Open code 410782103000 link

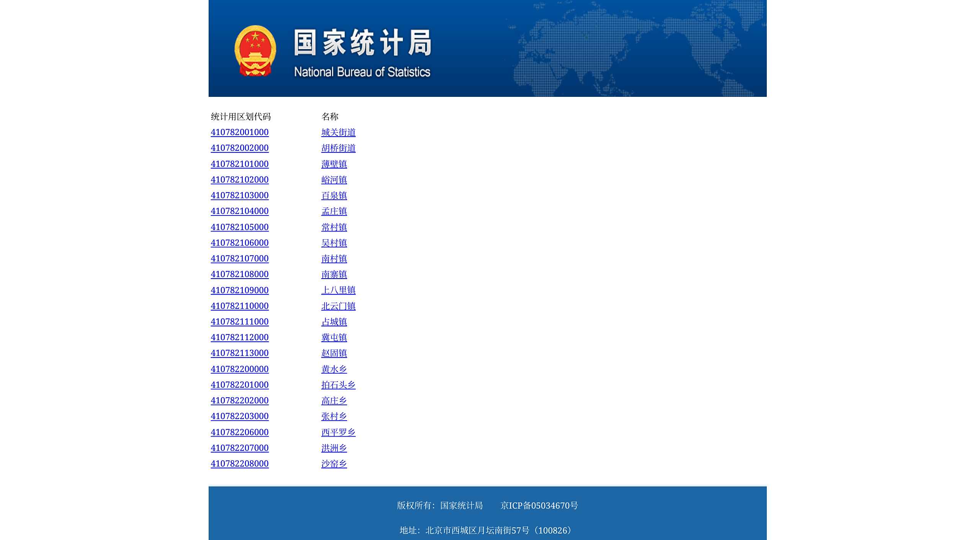tap(240, 196)
